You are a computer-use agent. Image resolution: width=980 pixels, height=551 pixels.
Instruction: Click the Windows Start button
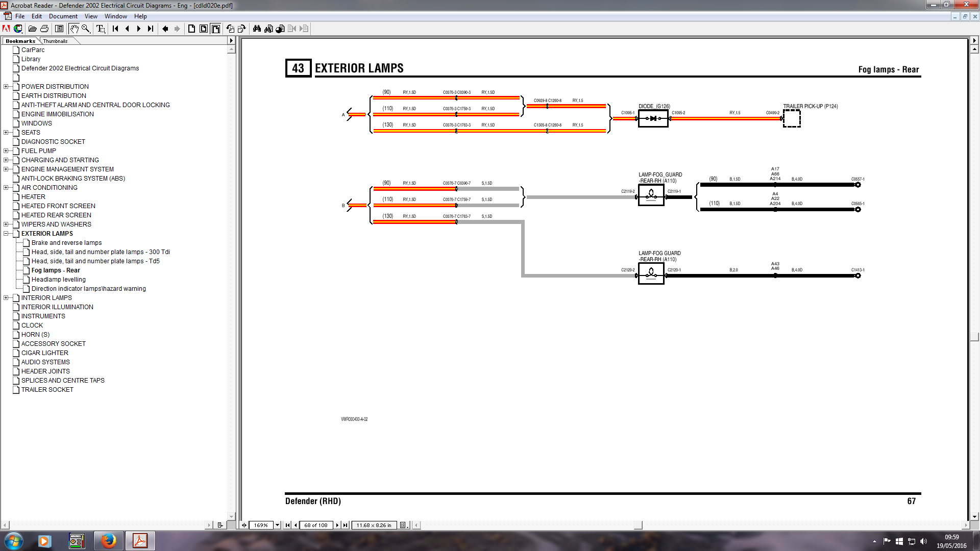pyautogui.click(x=14, y=541)
